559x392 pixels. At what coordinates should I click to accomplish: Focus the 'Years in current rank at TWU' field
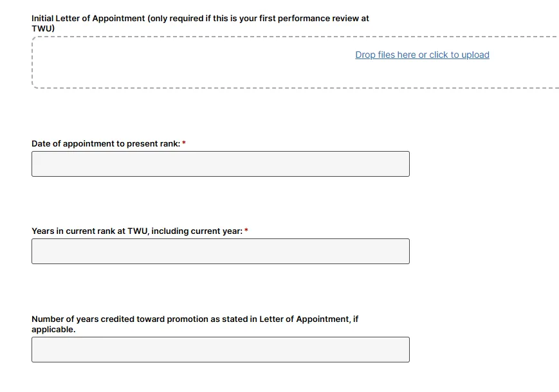point(220,251)
